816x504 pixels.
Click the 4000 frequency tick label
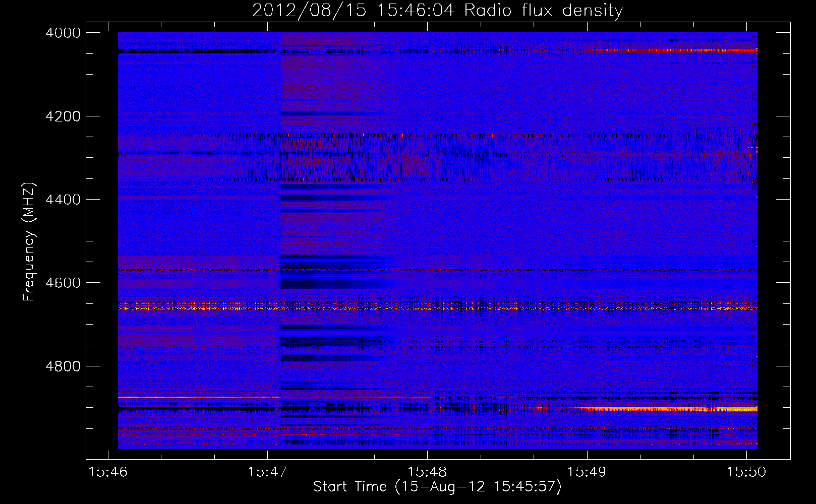click(x=63, y=33)
